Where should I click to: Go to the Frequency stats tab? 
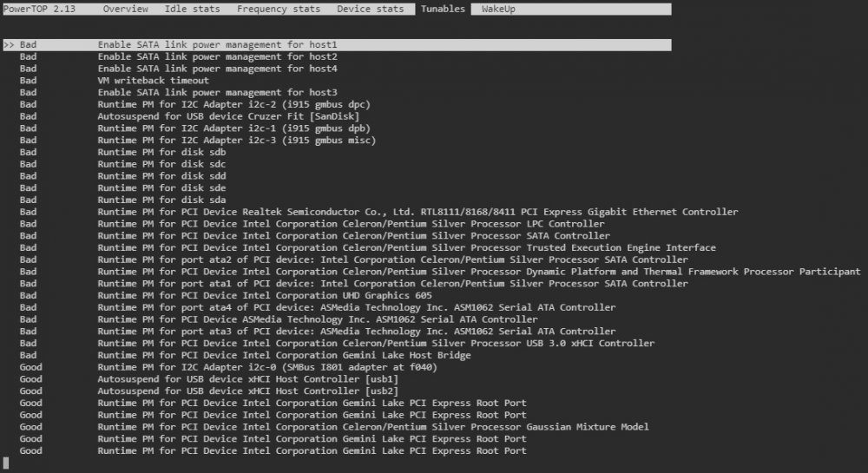(279, 9)
